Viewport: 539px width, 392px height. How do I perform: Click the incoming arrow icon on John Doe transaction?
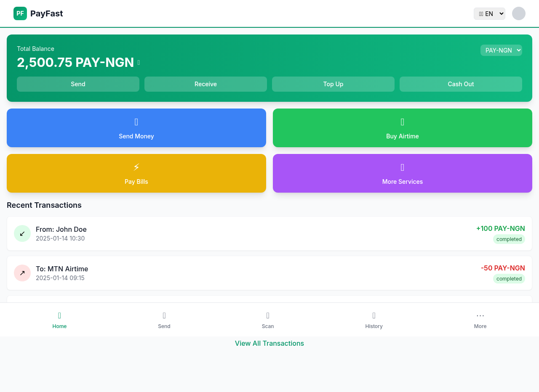point(22,233)
